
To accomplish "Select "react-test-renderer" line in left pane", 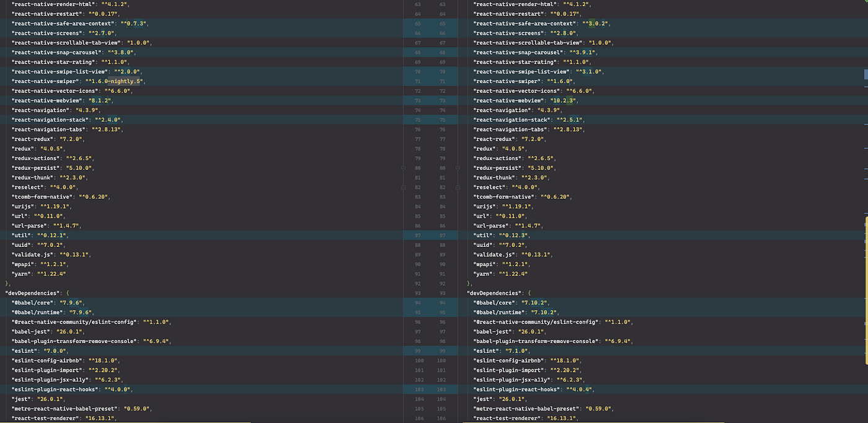I will 64,418.
